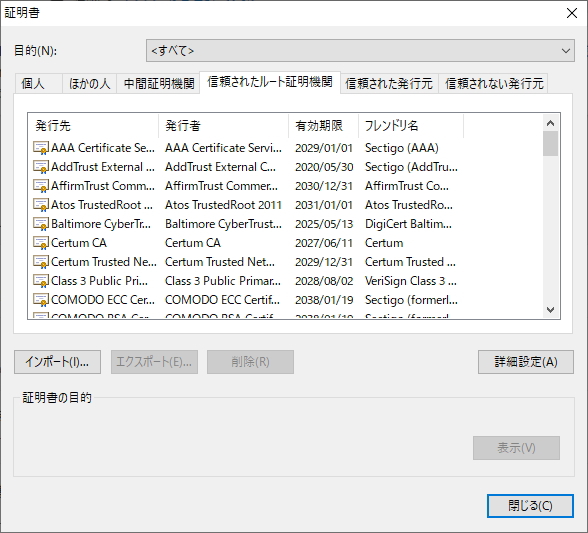Close dialog with 閉じる(C) button
The height and width of the screenshot is (533, 588).
(x=530, y=506)
